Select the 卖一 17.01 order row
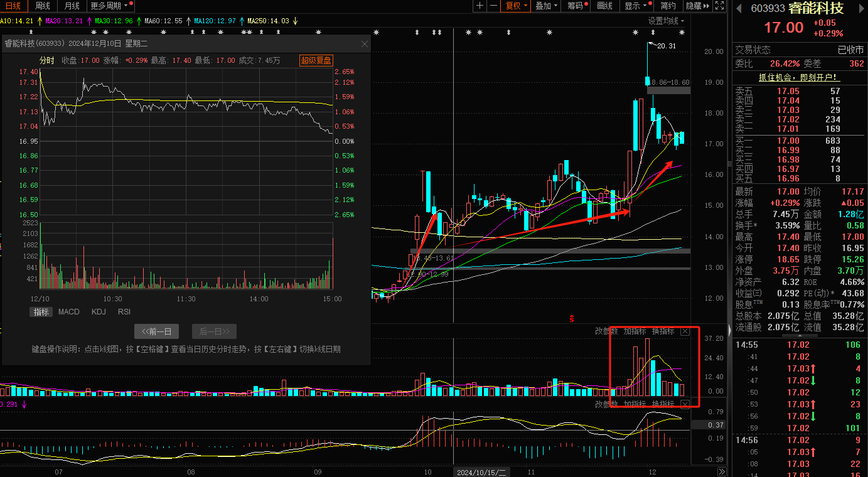Screen dimensions: 868x477 click(800, 129)
